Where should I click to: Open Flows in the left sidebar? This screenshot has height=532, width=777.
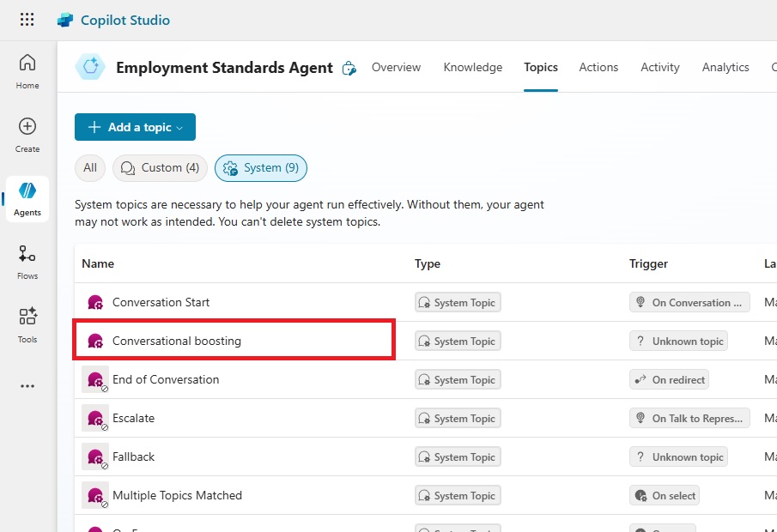(27, 262)
